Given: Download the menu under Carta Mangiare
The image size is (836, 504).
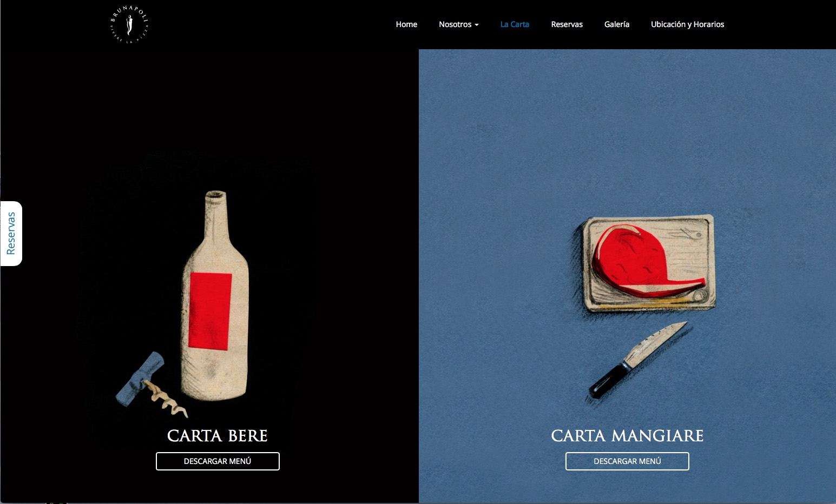Looking at the screenshot, I should point(627,461).
